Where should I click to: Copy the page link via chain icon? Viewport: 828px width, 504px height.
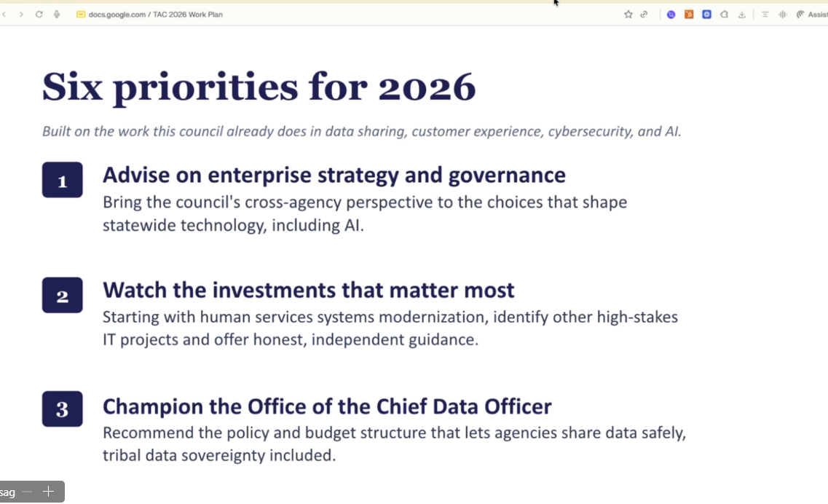pyautogui.click(x=644, y=15)
